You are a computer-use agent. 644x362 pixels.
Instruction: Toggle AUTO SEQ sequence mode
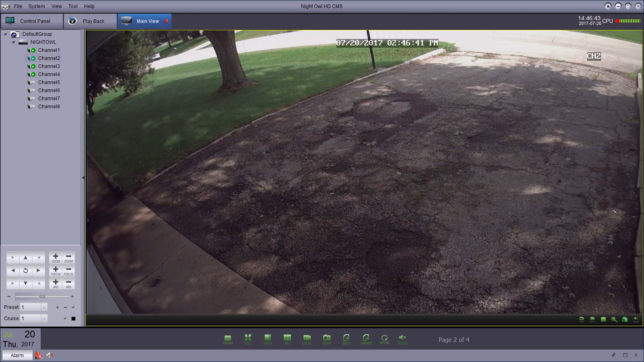point(384,339)
